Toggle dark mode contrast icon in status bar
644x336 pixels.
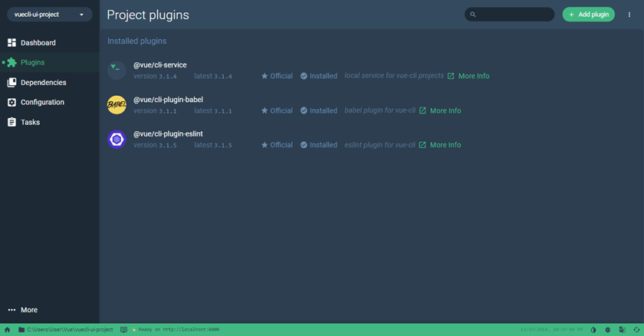593,330
